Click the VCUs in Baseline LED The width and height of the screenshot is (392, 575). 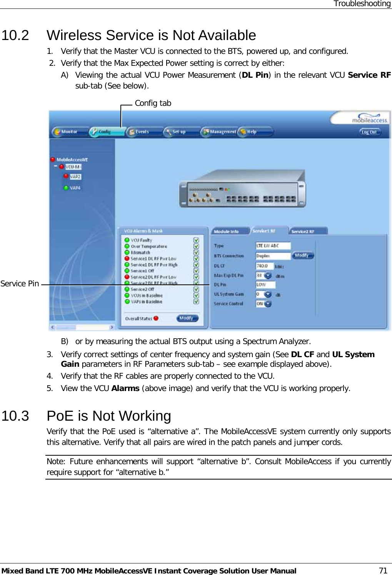point(127,296)
